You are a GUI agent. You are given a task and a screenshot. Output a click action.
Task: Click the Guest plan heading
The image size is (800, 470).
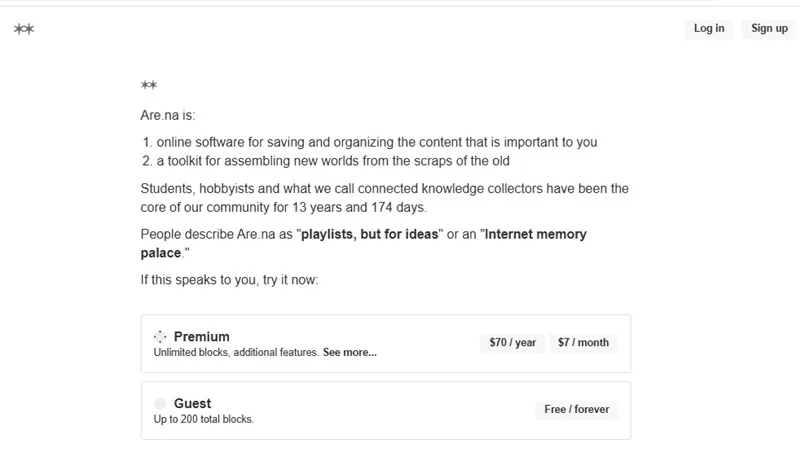click(x=192, y=404)
